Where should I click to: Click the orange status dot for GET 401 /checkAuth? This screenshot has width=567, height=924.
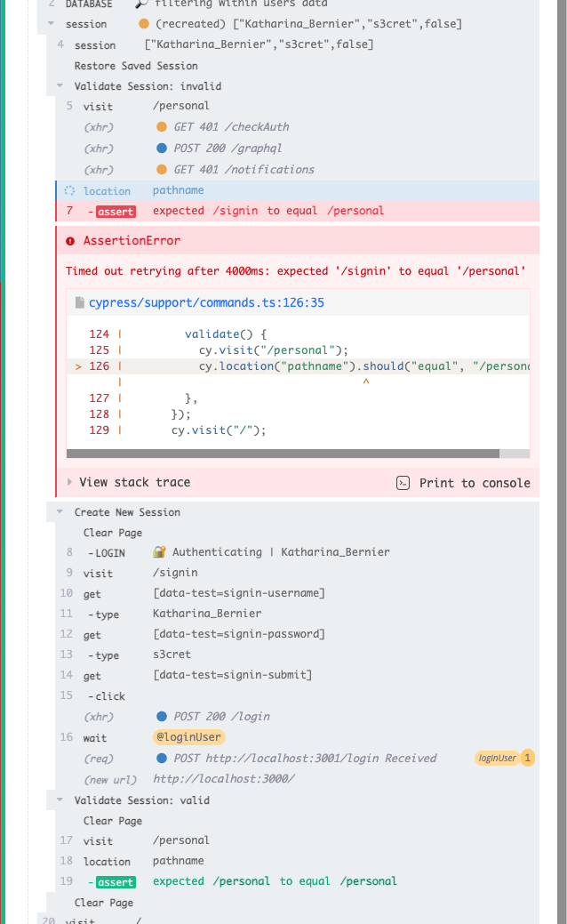(162, 127)
